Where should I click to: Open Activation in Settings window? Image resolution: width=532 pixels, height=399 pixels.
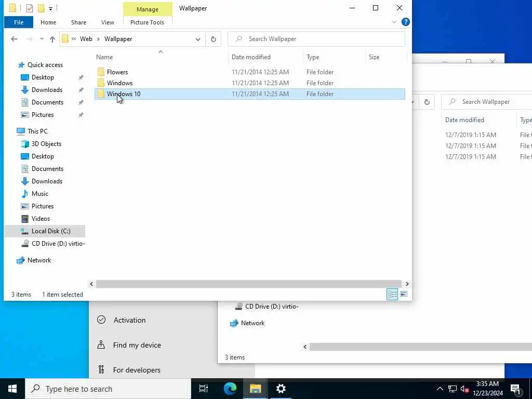tap(129, 320)
